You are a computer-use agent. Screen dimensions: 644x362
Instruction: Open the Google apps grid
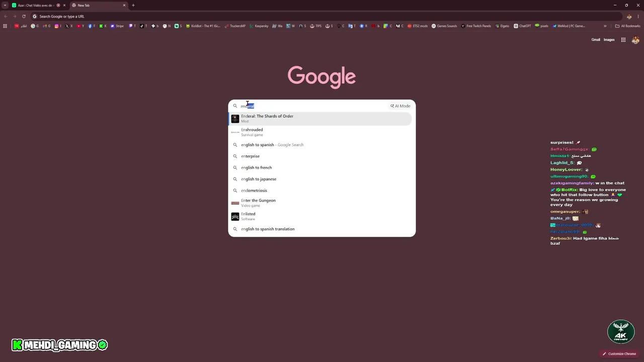623,40
